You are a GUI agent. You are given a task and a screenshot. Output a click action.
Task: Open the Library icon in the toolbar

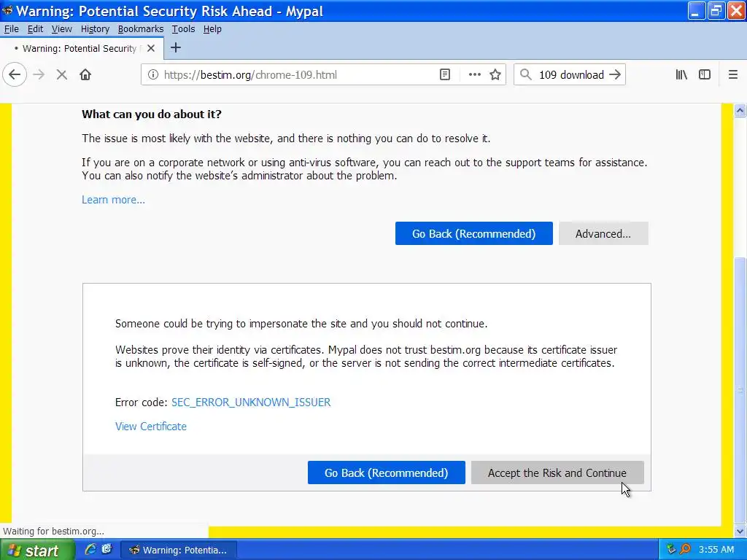click(681, 75)
